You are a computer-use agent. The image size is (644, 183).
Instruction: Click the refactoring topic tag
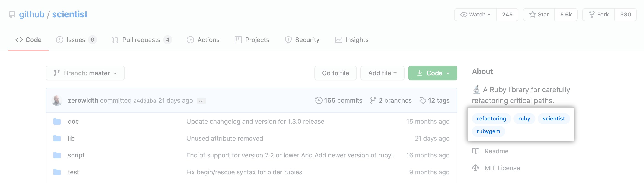pyautogui.click(x=491, y=118)
